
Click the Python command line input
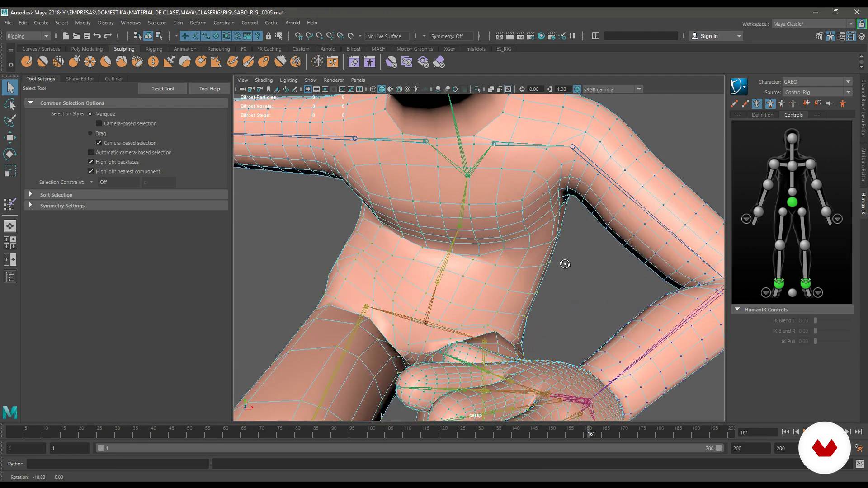118,464
